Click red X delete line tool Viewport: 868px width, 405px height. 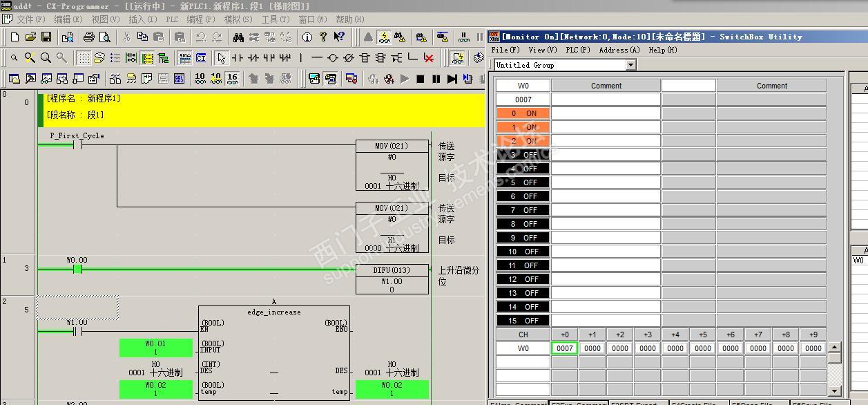(429, 58)
